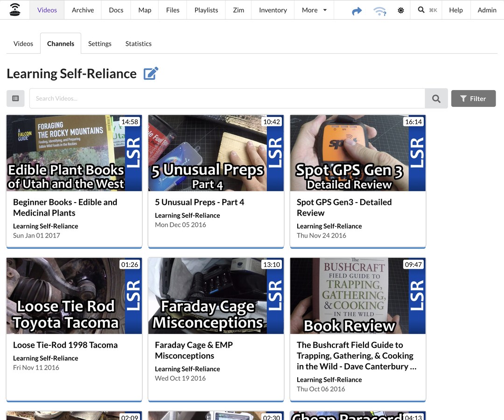Screen dimensions: 504x420
Task: Open Bushcraft Field Guide to Trapping title
Action: tap(357, 356)
